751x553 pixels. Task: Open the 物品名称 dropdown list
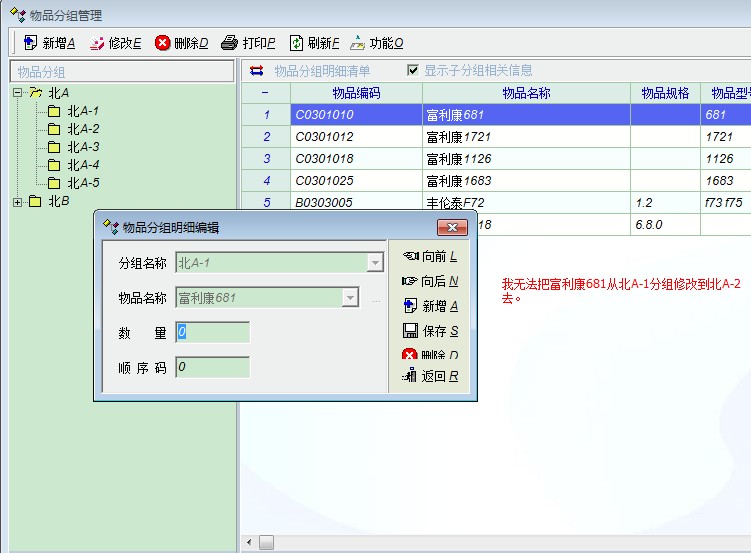[350, 298]
